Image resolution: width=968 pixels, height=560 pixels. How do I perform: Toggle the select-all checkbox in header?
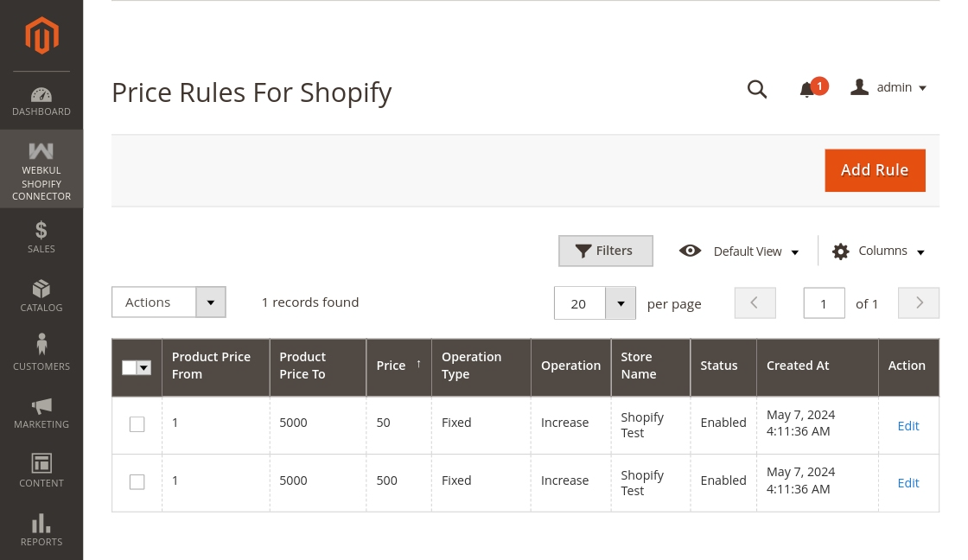[x=129, y=368]
